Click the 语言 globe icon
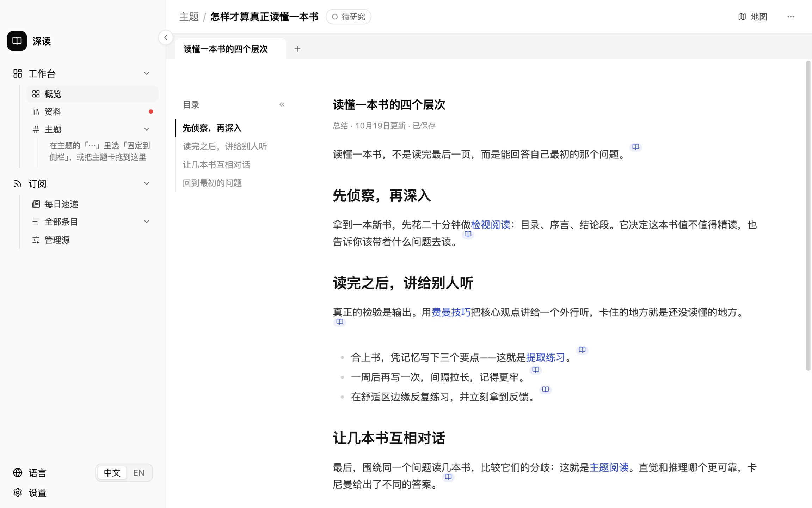Image resolution: width=812 pixels, height=508 pixels. tap(18, 473)
